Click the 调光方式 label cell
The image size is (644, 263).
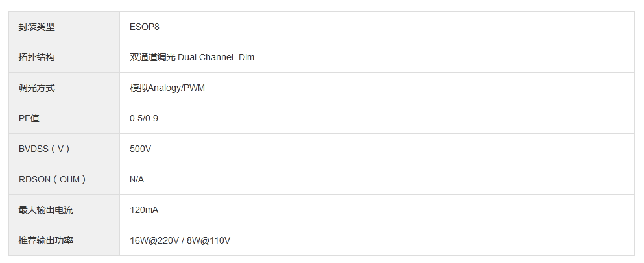pyautogui.click(x=37, y=88)
